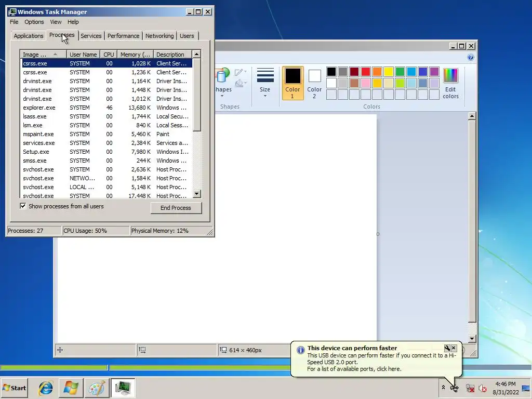Click the Windows Setup taskbar icon
Screen dimensions: 532x399
point(71,388)
